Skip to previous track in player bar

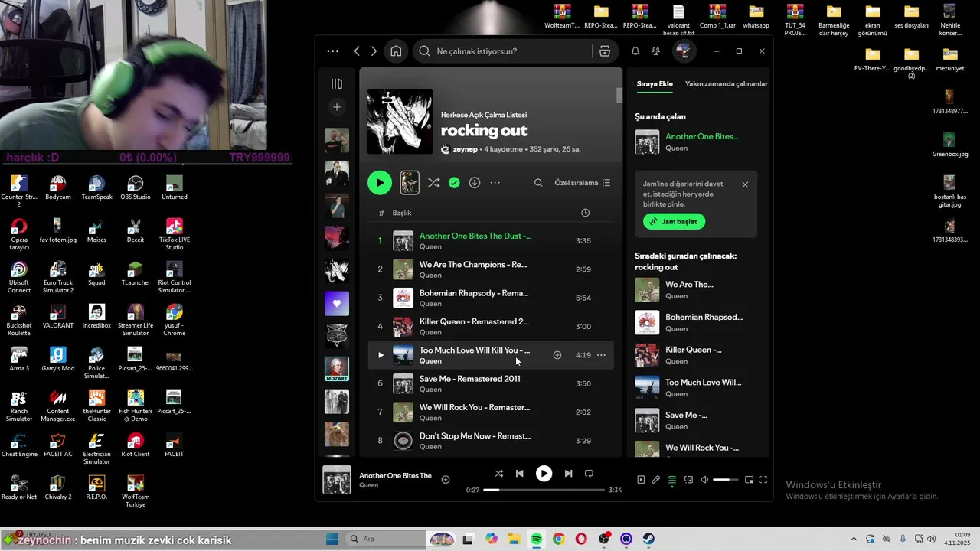(x=520, y=474)
